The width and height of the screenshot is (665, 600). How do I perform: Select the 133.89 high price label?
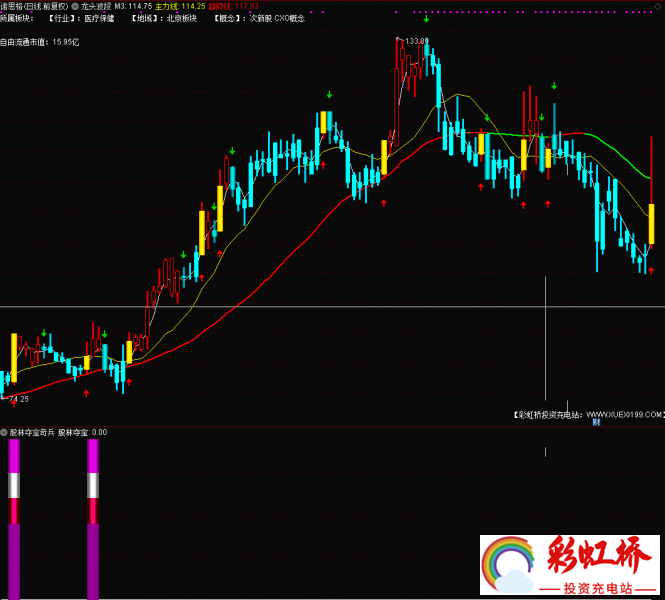413,41
